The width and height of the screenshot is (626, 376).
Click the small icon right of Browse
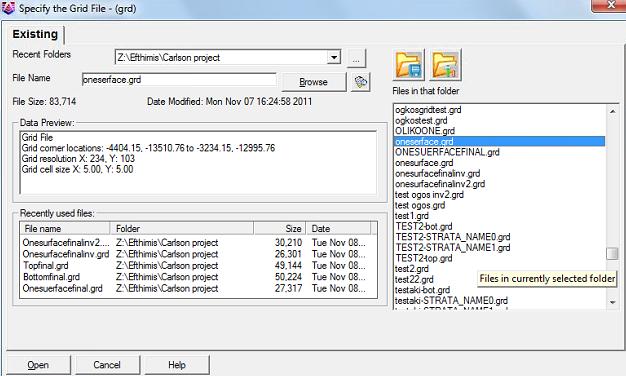(361, 82)
